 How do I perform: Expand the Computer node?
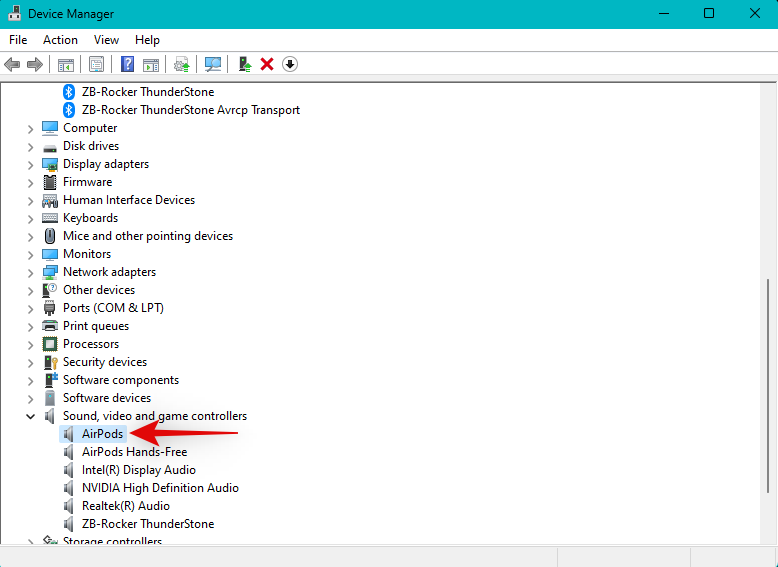30,129
